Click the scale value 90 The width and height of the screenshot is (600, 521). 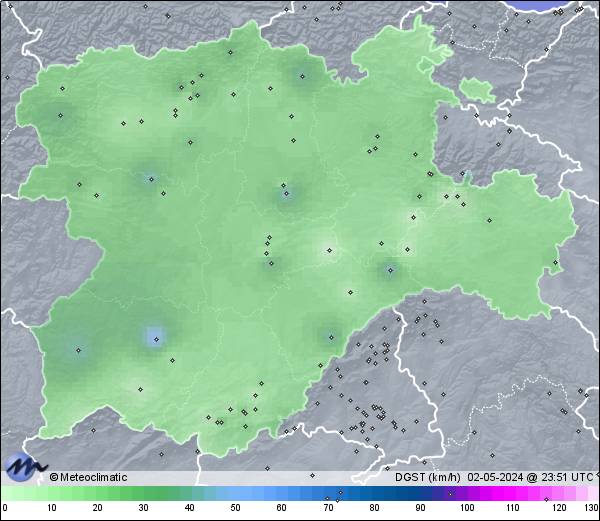(420, 508)
